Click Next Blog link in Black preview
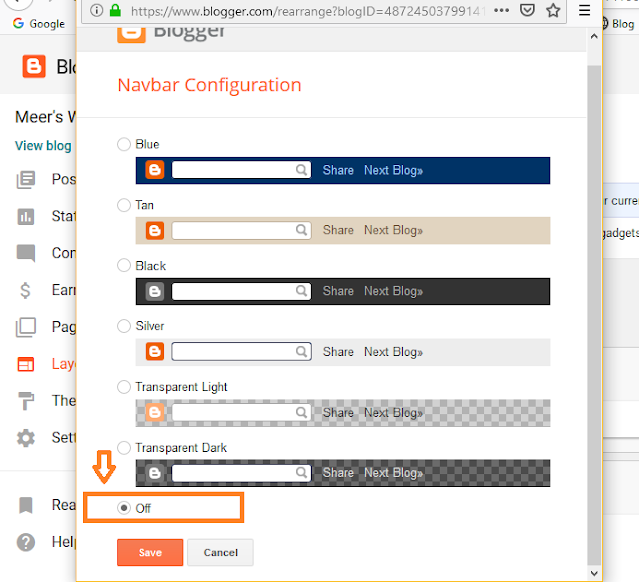This screenshot has height=582, width=639. point(393,291)
